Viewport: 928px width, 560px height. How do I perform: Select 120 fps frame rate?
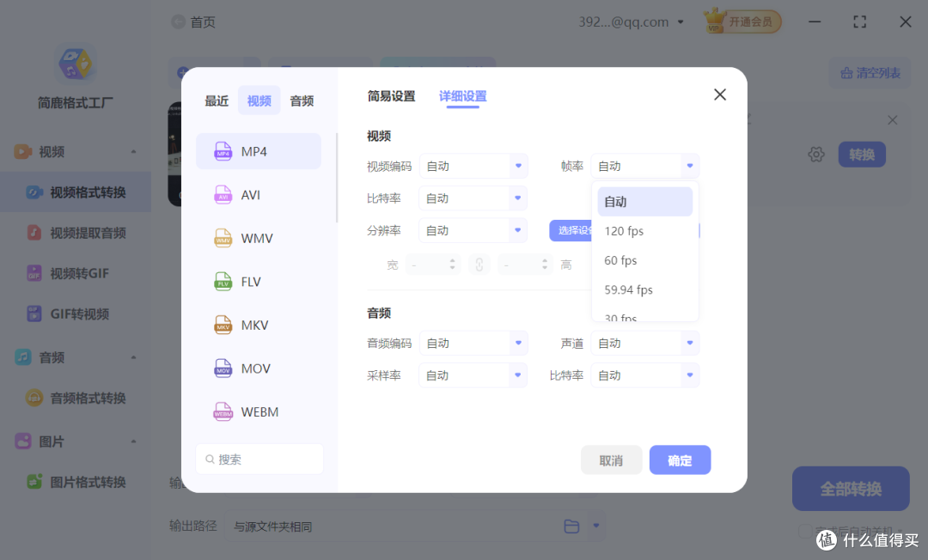tap(644, 231)
